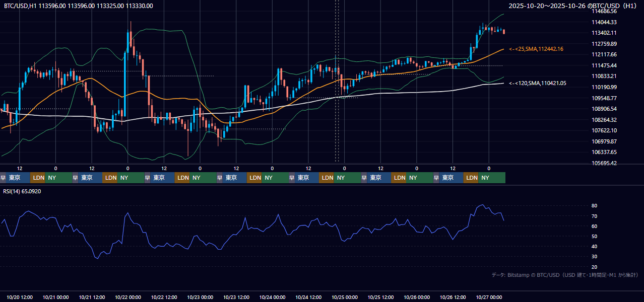Image resolution: width=644 pixels, height=302 pixels.
Task: Click price axis value 106979.87
Action: coord(604,141)
